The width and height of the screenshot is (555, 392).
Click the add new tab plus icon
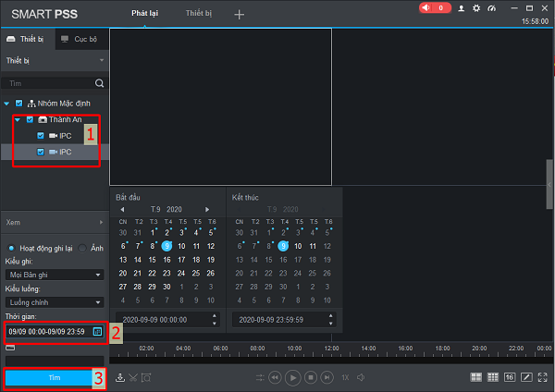pyautogui.click(x=240, y=14)
